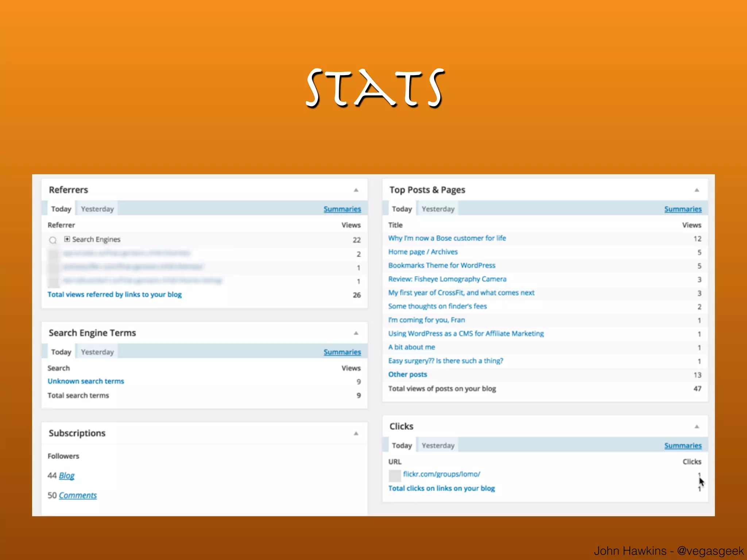Open A bit about me page
The width and height of the screenshot is (747, 560).
coord(411,347)
